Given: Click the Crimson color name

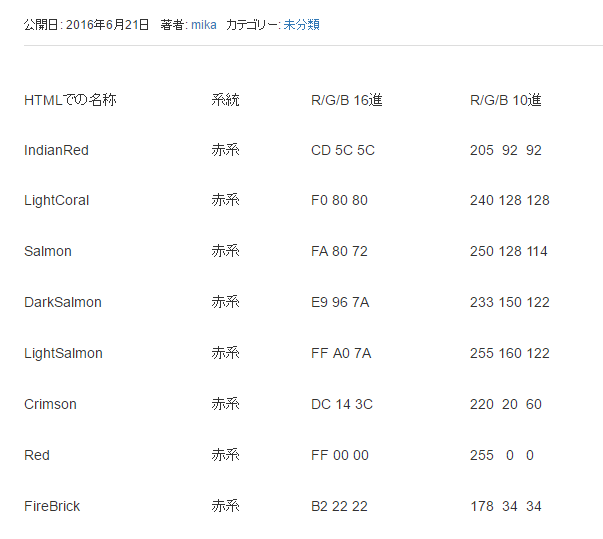Looking at the screenshot, I should (50, 404).
